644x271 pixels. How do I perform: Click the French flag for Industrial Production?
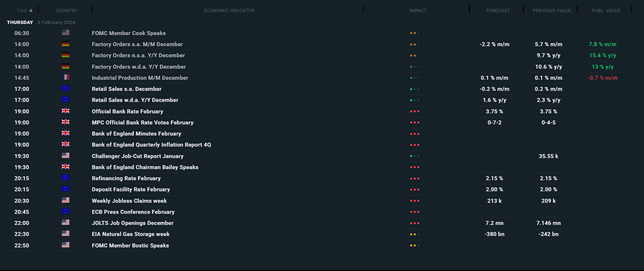pyautogui.click(x=65, y=77)
